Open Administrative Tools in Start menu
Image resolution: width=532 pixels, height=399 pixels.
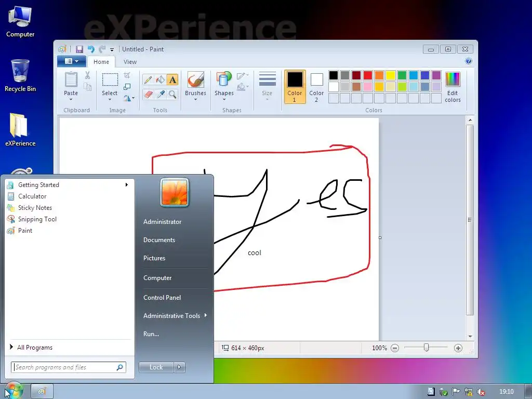(x=175, y=316)
